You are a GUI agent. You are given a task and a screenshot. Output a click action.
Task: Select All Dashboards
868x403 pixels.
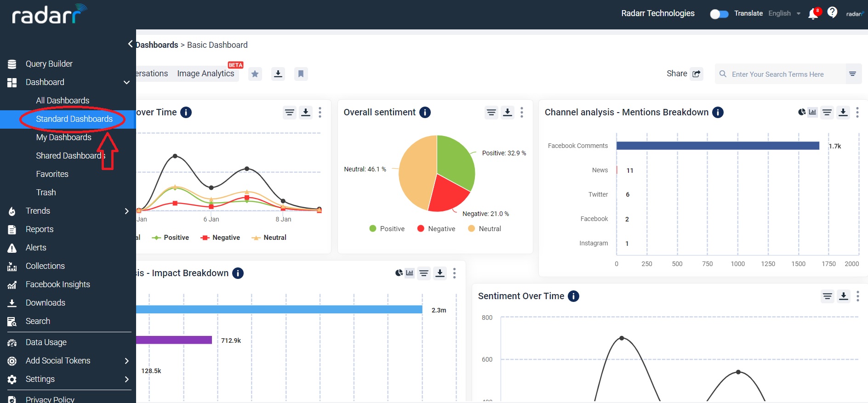click(x=63, y=101)
